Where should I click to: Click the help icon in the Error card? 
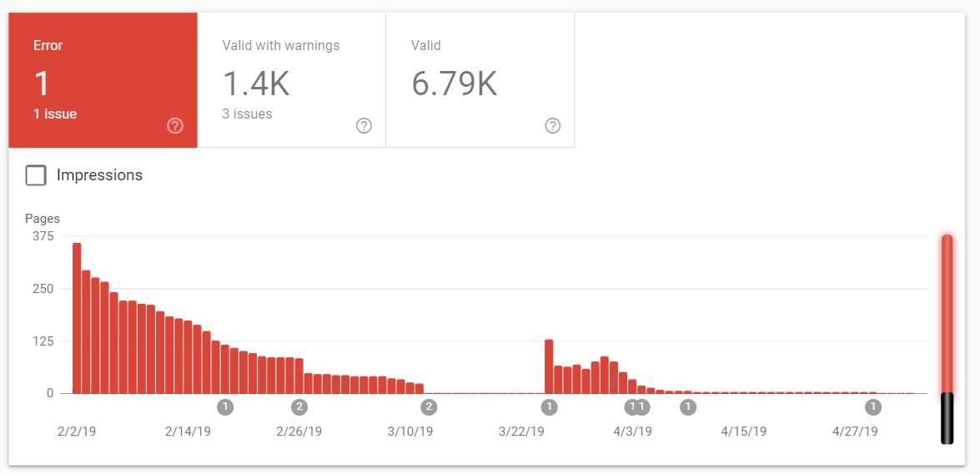[x=175, y=126]
